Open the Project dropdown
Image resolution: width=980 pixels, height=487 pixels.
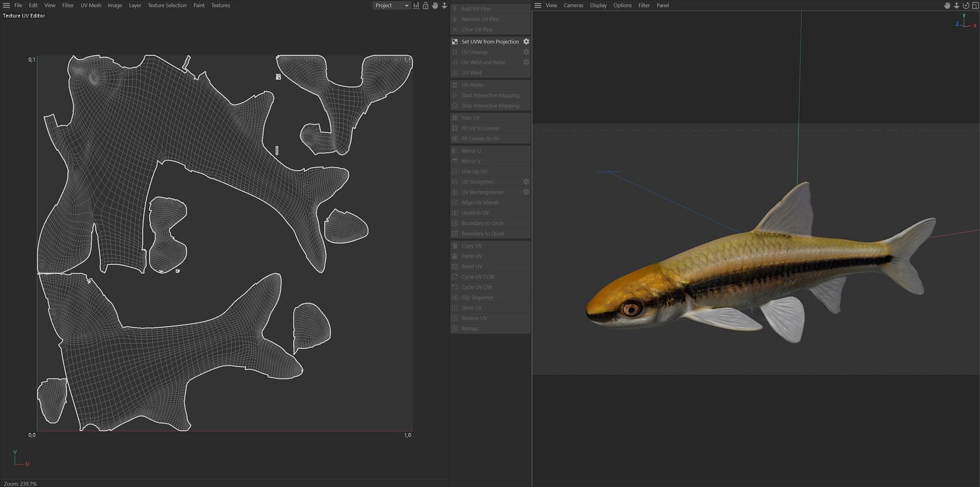[391, 5]
